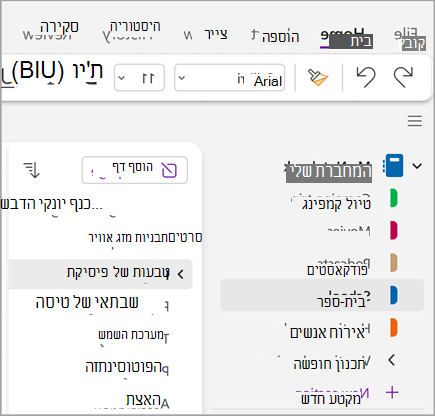Image resolution: width=435 pixels, height=416 pixels.
Task: Open the היסטוריה (History) tab
Action: pos(135,26)
